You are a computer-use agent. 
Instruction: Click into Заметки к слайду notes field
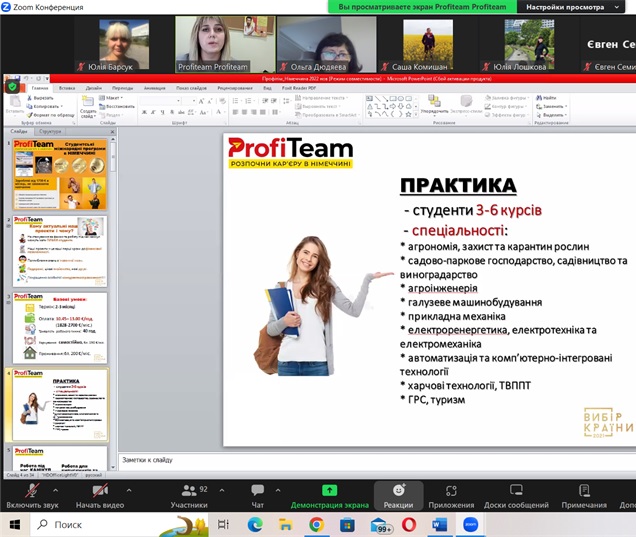(377, 460)
